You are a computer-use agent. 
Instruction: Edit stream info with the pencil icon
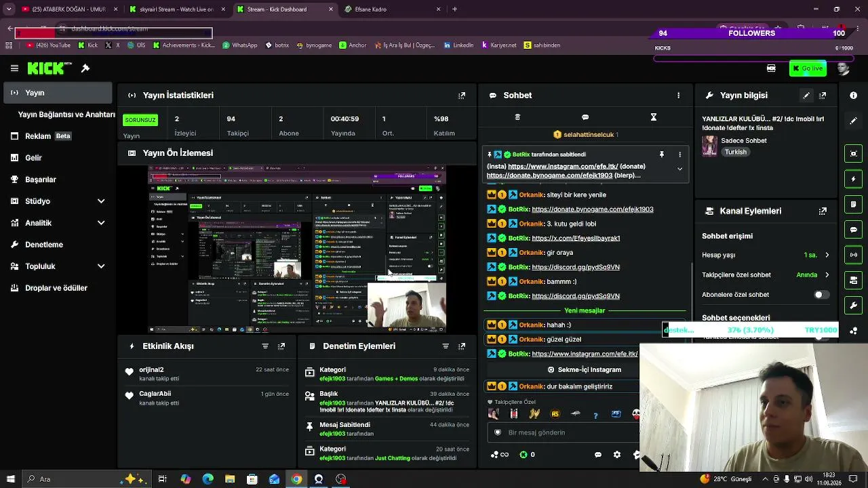806,96
